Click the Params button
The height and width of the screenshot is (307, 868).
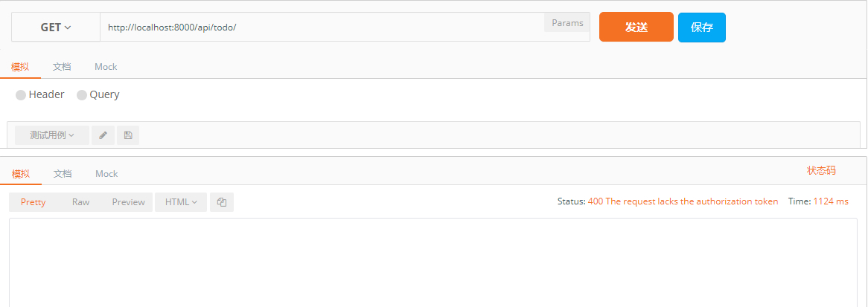pos(567,23)
